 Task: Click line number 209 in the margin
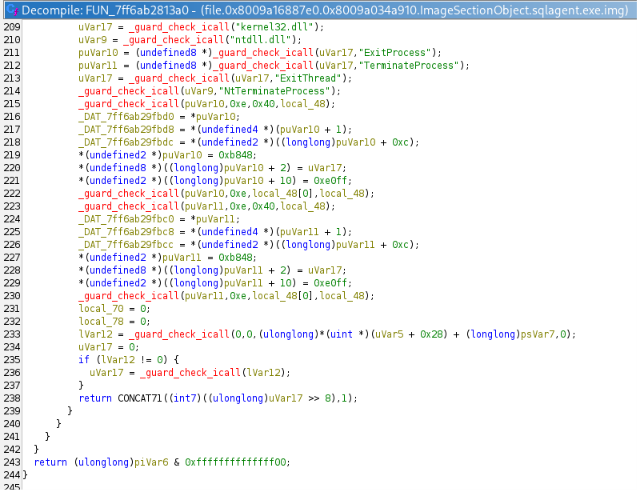[x=12, y=27]
